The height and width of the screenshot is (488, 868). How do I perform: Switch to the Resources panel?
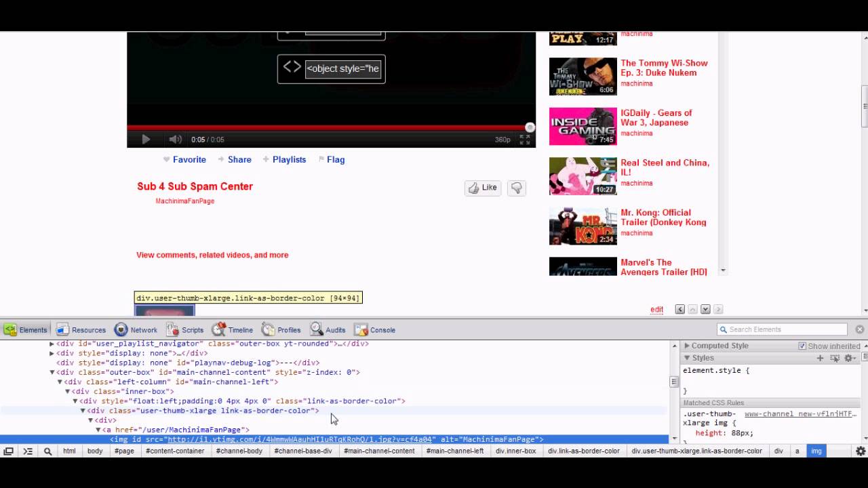coord(81,330)
